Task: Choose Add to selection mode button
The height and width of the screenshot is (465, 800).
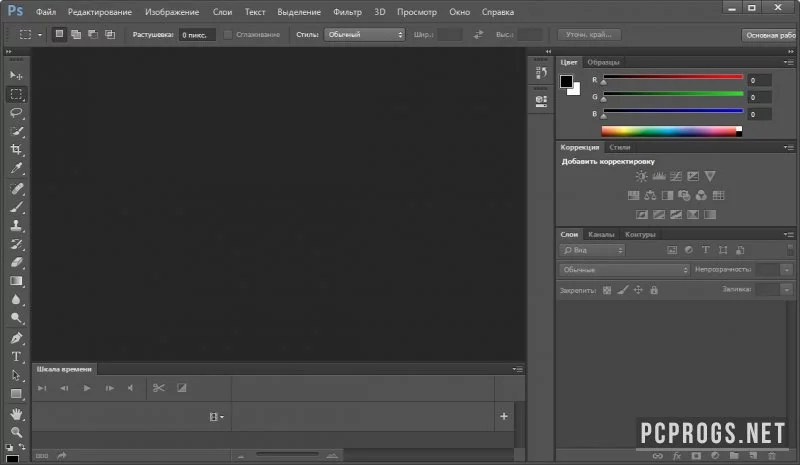Action: (76, 34)
